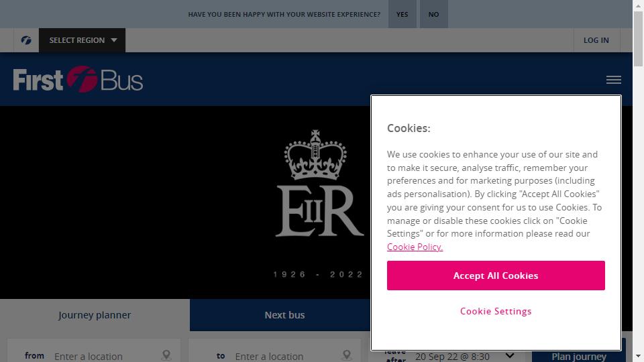Viewport: 644px width, 362px height.
Task: Click location pin icon in 'from' field
Action: tap(166, 355)
